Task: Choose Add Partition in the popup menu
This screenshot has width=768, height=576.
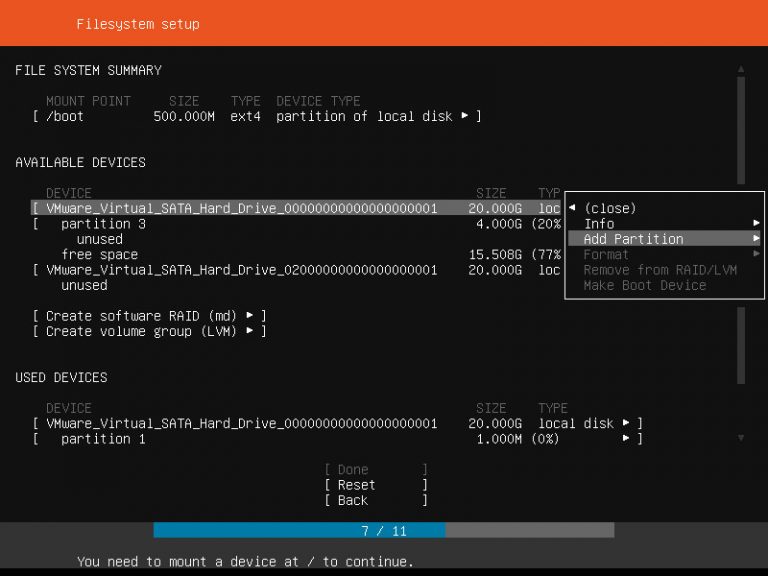Action: point(664,239)
